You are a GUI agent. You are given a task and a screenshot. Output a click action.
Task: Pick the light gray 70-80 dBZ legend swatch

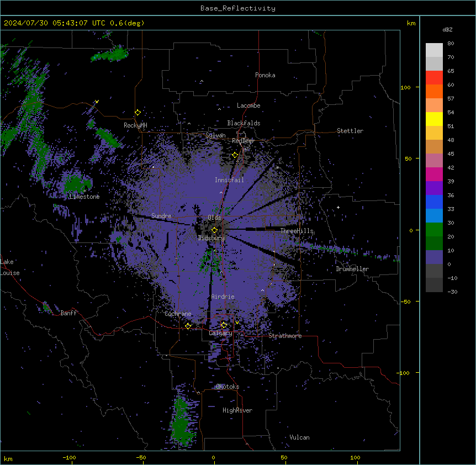coord(434,50)
